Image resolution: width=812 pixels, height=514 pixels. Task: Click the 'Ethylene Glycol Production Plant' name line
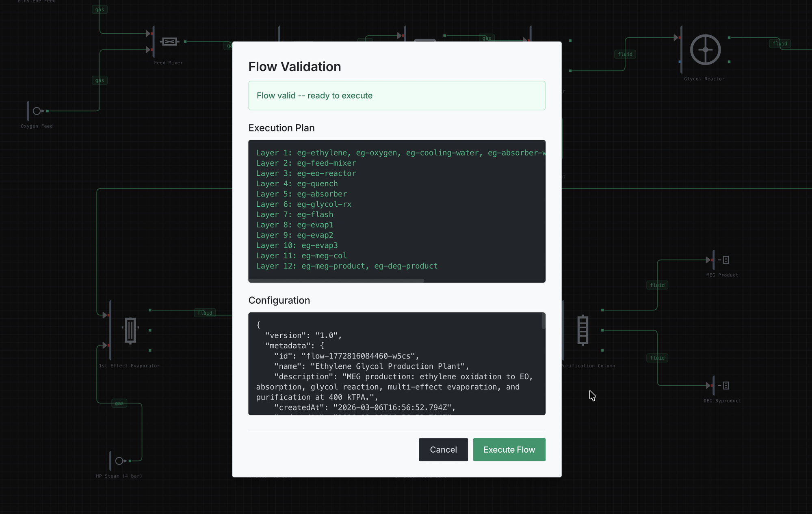[372, 366]
